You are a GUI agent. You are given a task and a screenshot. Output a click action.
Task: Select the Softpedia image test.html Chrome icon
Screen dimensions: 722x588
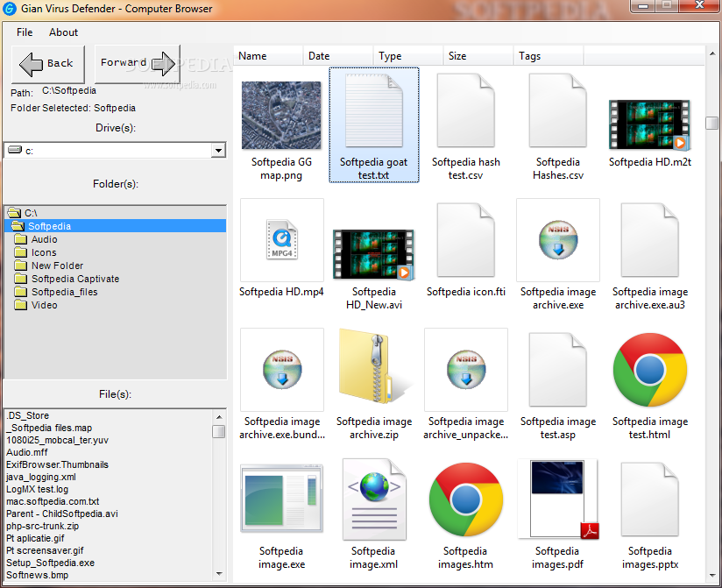[649, 370]
